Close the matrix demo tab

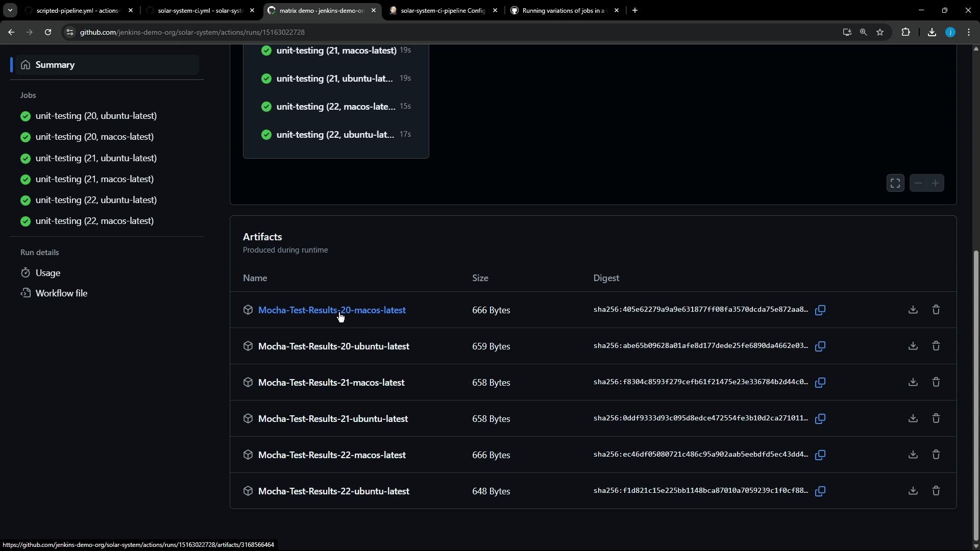click(x=374, y=10)
